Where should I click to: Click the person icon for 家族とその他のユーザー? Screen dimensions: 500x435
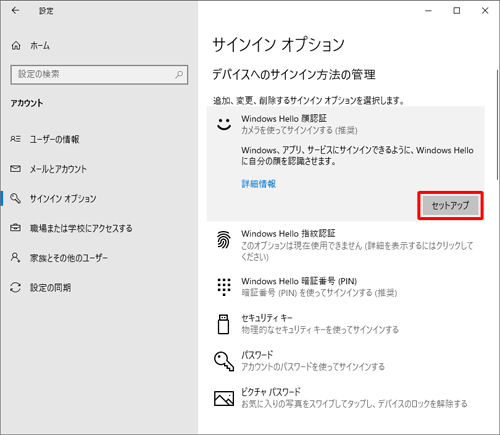tap(15, 257)
